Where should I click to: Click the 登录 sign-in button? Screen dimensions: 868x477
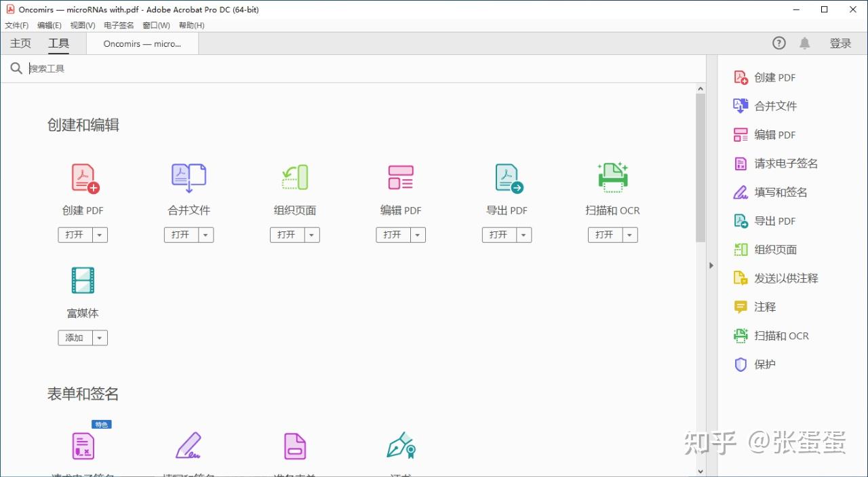[x=840, y=43]
